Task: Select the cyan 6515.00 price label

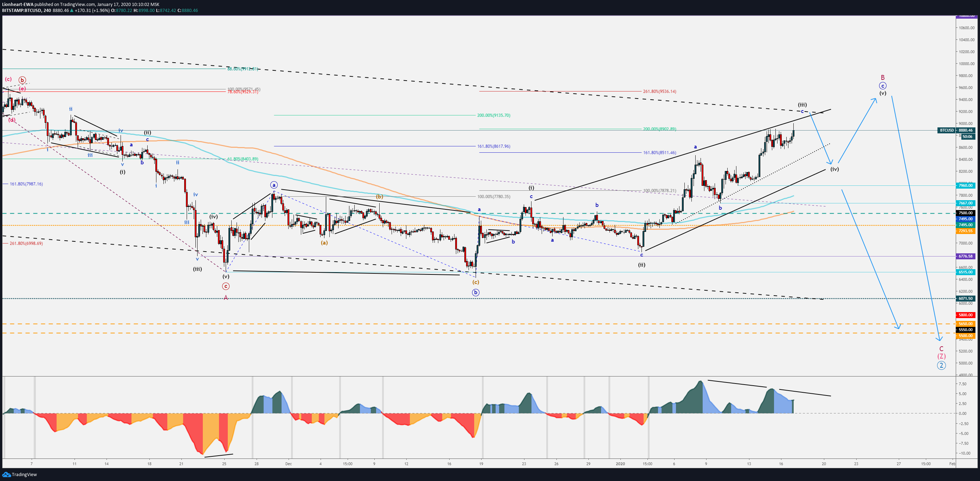Action: tap(966, 272)
